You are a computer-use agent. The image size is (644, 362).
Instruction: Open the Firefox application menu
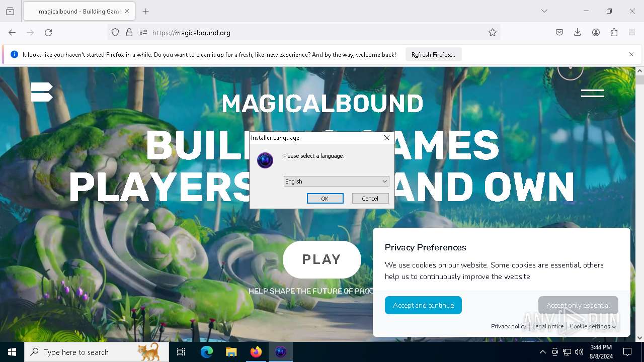pyautogui.click(x=632, y=33)
